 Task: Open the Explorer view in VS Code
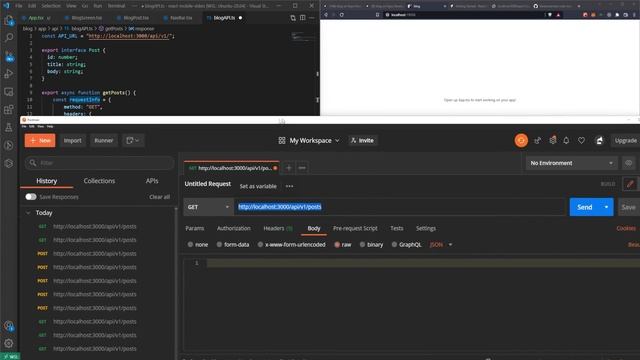pyautogui.click(x=9, y=20)
